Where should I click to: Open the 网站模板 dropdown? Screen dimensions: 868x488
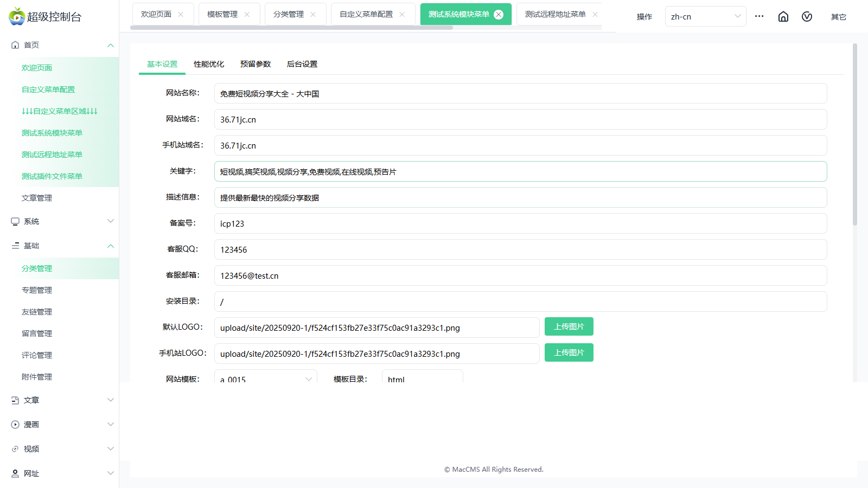pos(266,378)
